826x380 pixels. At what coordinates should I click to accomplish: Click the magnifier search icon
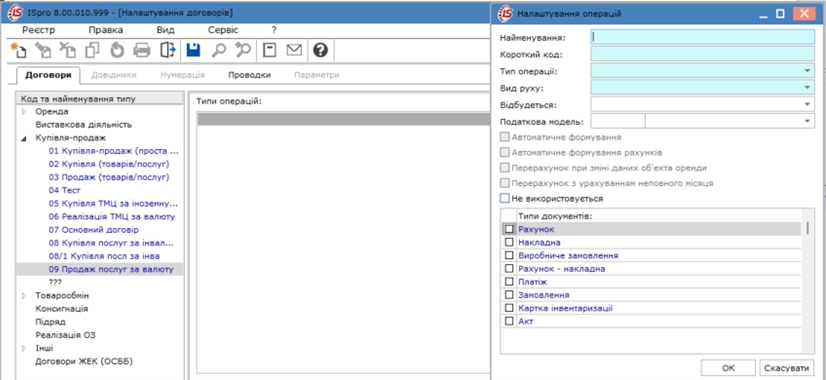click(x=218, y=50)
